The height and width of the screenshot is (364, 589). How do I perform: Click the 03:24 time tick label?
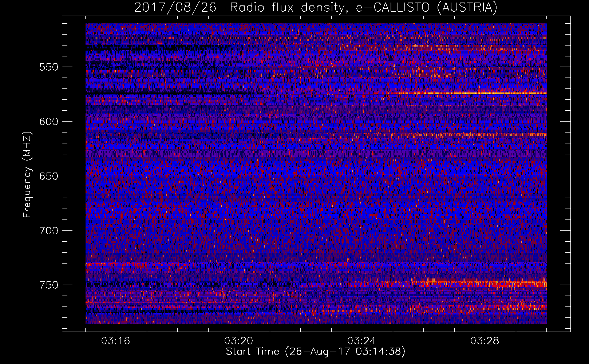coord(362,341)
